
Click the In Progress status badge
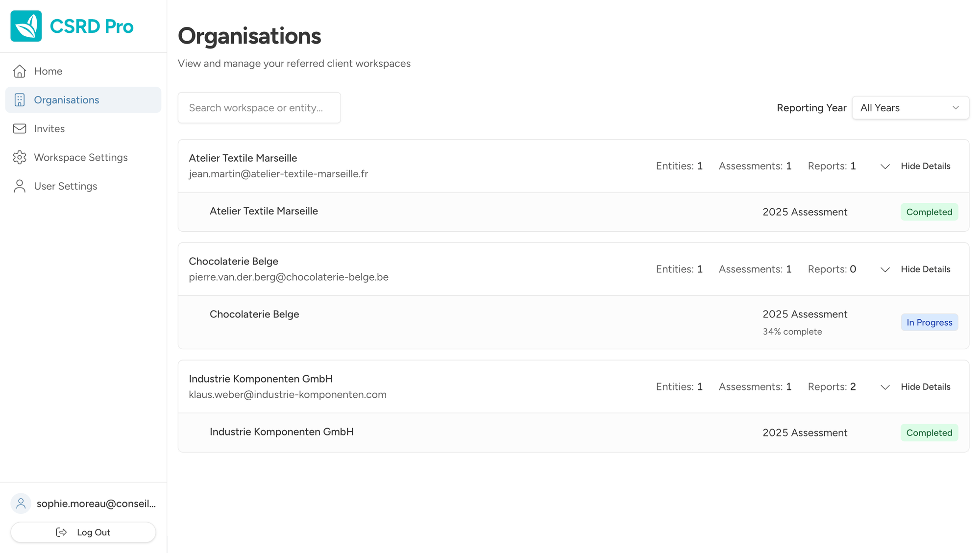coord(929,322)
